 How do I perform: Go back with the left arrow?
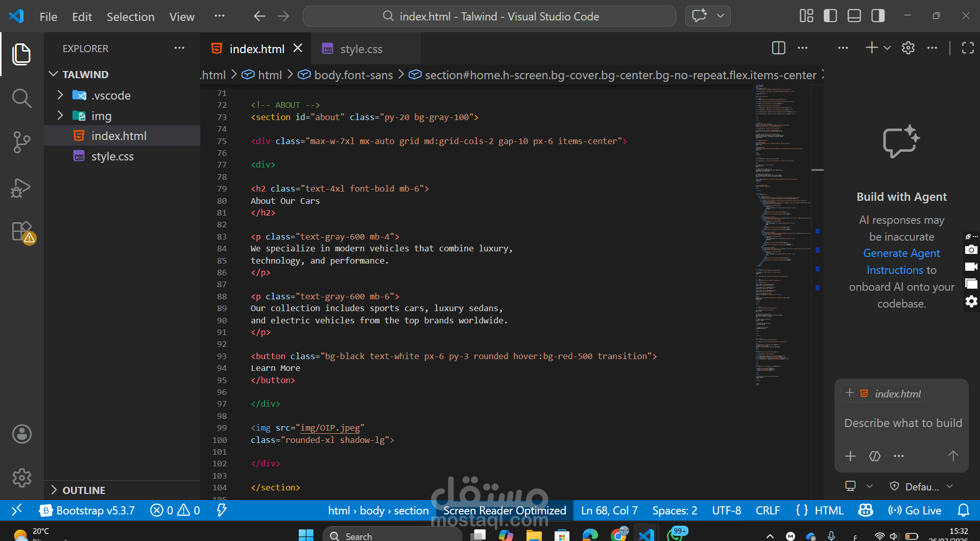[x=259, y=16]
